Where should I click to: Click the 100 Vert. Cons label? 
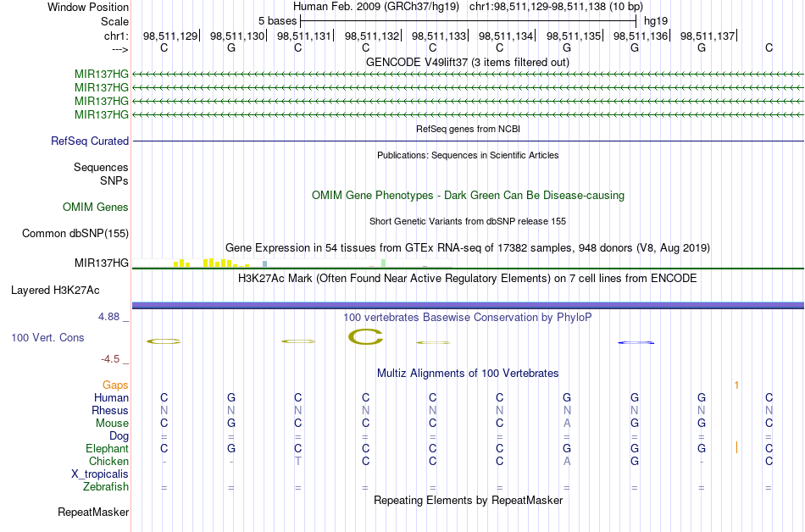(x=47, y=337)
